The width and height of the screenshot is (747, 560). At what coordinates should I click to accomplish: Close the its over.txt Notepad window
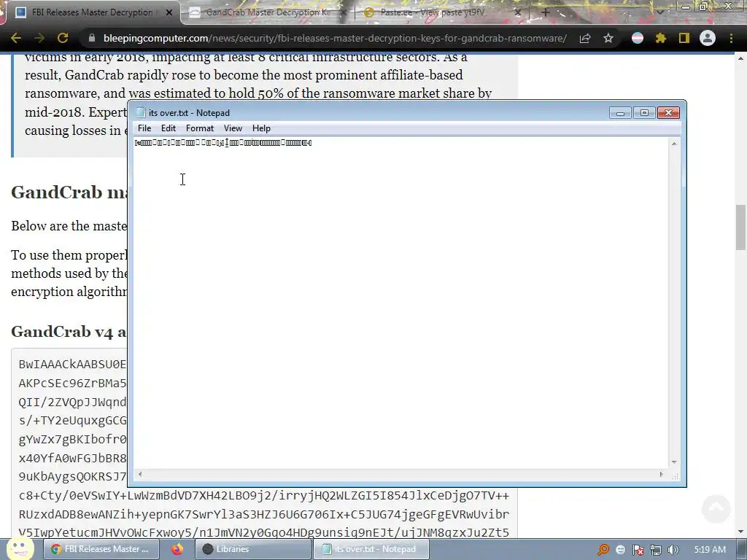[x=668, y=113]
